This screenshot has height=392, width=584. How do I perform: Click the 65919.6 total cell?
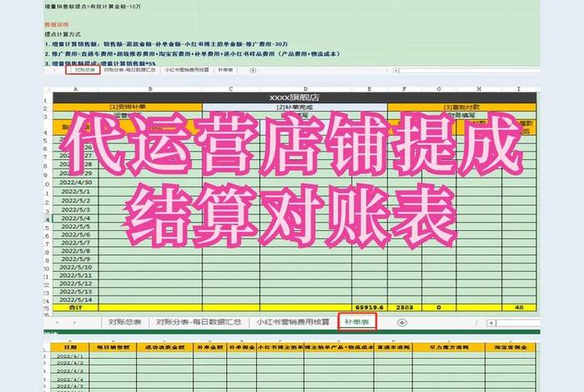[x=370, y=308]
